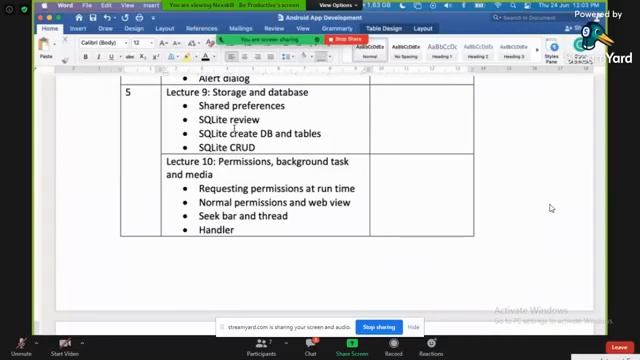Click the text 'SQLite CRUD' in the table
Image resolution: width=640 pixels, height=360 pixels.
[x=227, y=147]
